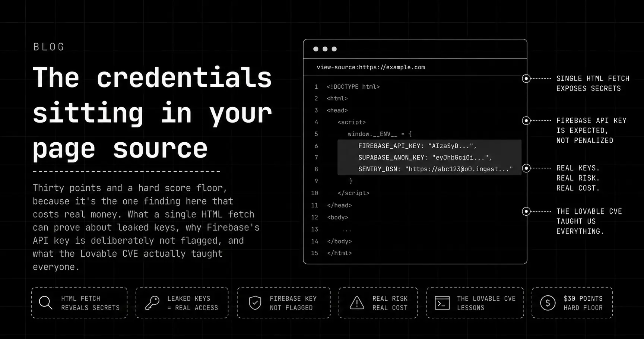Viewport: 644px width, 339px height.
Task: Click the 'THE LOVABLE CVE LESSONS' card label
Action: 486,303
